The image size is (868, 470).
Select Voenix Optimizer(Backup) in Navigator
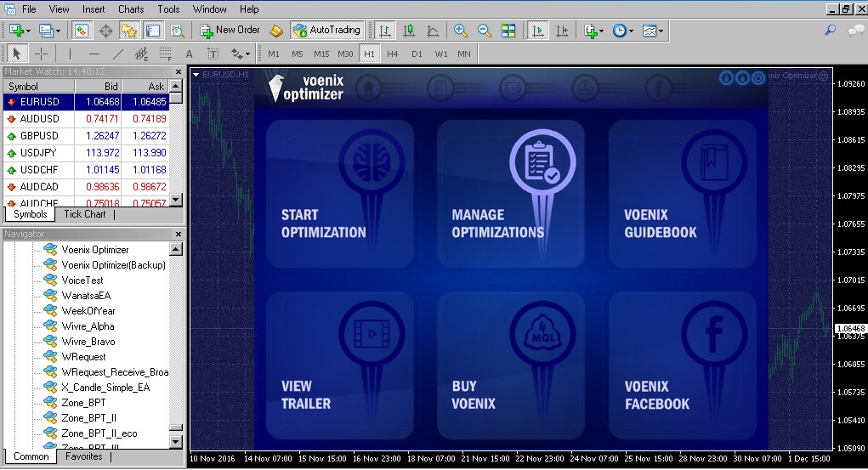coord(113,264)
